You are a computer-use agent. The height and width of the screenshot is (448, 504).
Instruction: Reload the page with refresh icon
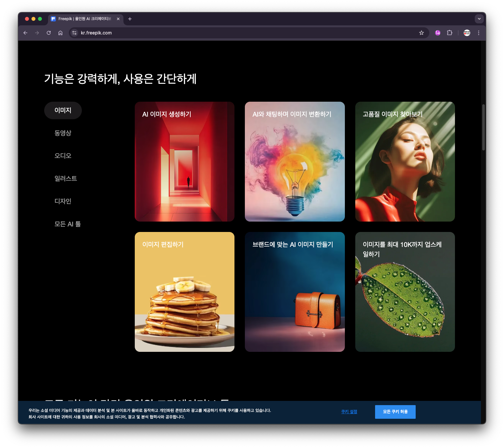(x=49, y=33)
